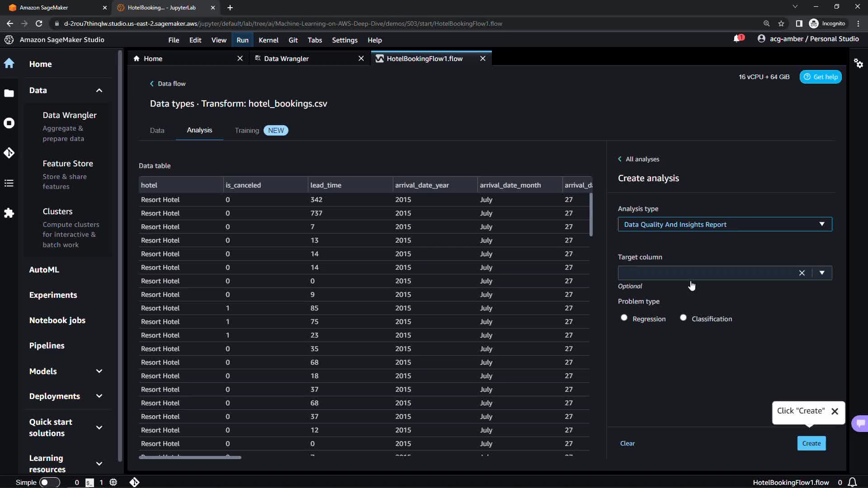Open property inspector gears icon at right
This screenshot has width=868, height=488.
(x=858, y=63)
